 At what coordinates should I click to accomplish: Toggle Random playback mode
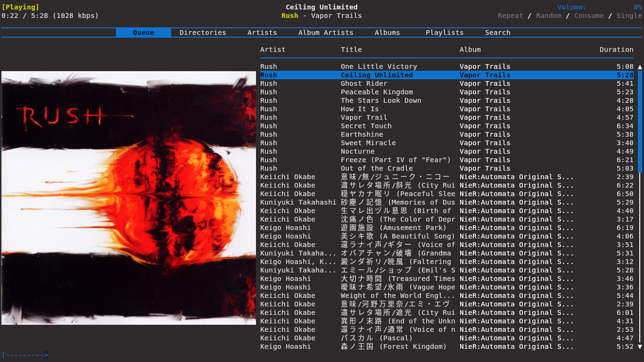pos(549,16)
